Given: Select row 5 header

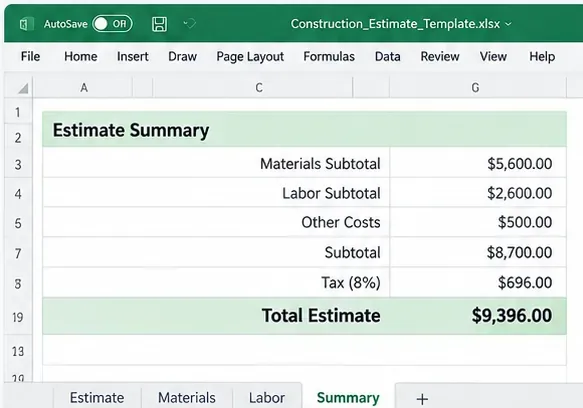Looking at the screenshot, I should click(x=18, y=223).
